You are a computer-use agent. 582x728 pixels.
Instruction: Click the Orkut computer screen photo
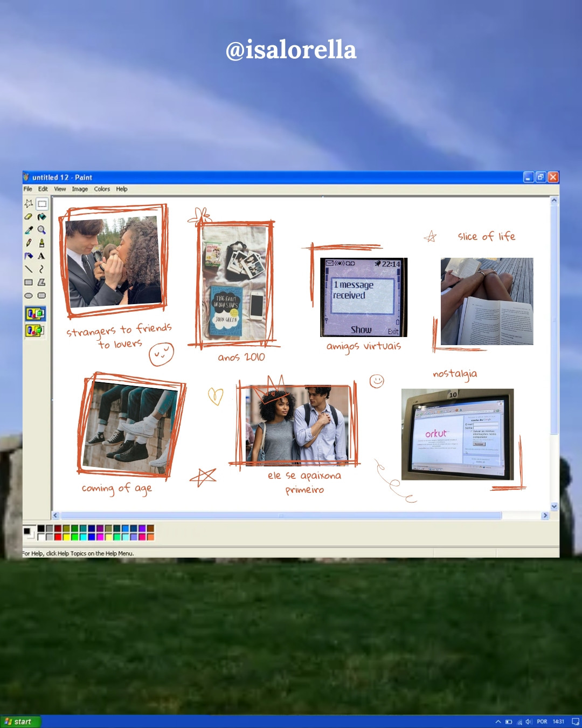click(x=458, y=435)
